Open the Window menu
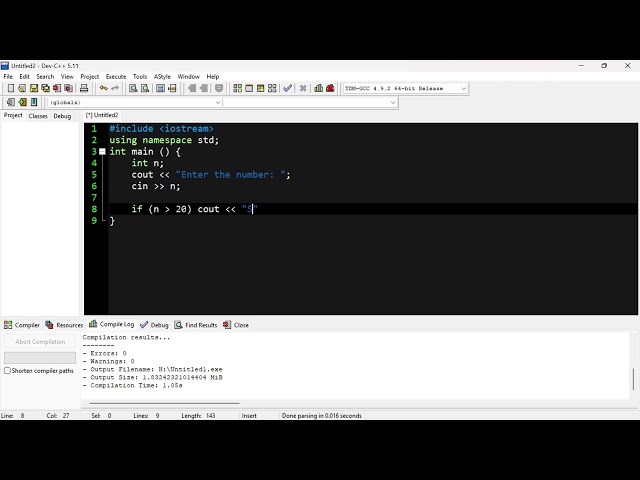Image resolution: width=640 pixels, height=480 pixels. [x=189, y=76]
